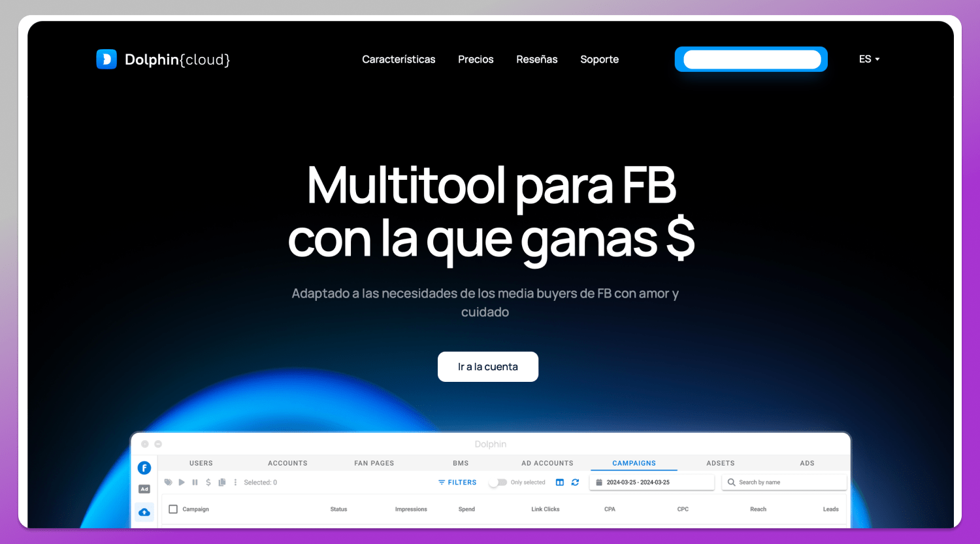Tick the Campaign select-all checkbox

(x=173, y=509)
